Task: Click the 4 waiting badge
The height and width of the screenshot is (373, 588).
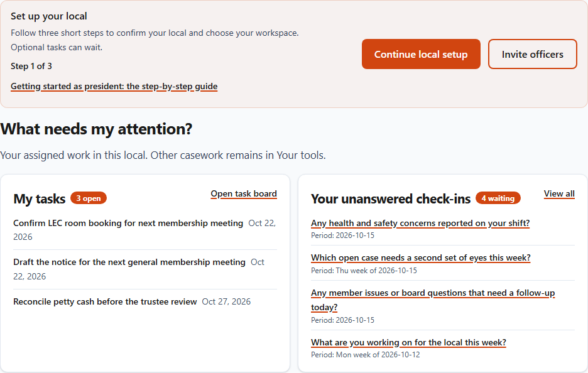Action: (498, 198)
